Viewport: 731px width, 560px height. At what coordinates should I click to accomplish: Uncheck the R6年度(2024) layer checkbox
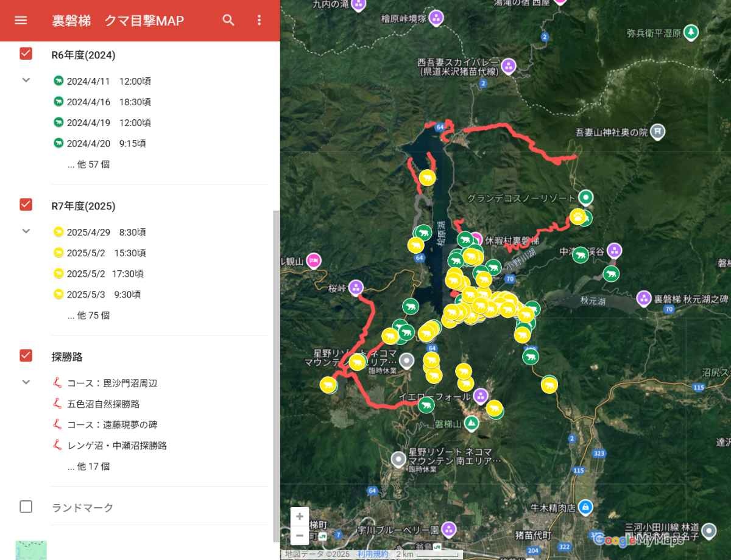(x=26, y=54)
